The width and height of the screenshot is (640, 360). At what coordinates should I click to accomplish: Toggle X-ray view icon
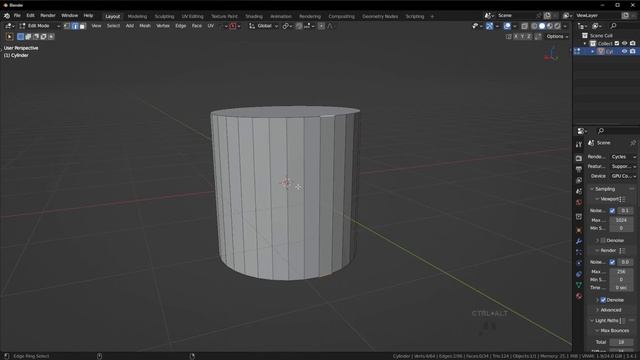[x=524, y=26]
